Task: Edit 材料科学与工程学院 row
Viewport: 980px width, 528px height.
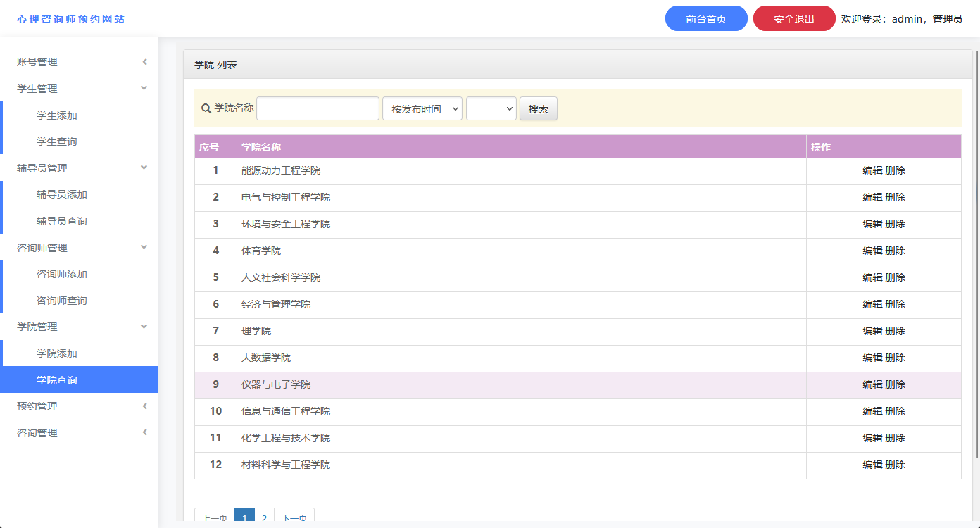Action: pyautogui.click(x=872, y=465)
